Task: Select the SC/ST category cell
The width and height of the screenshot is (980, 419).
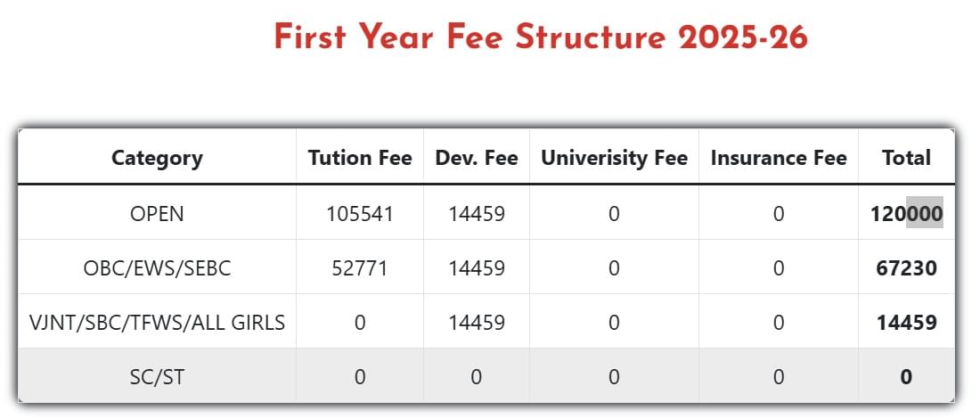Action: coord(157,376)
